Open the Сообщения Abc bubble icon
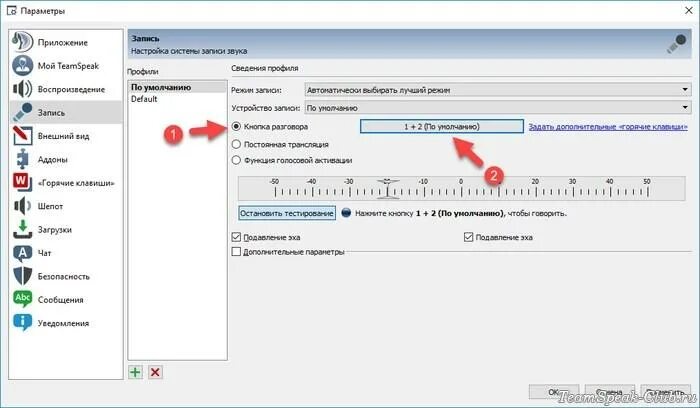Viewport: 700px width, 408px height. (x=22, y=300)
